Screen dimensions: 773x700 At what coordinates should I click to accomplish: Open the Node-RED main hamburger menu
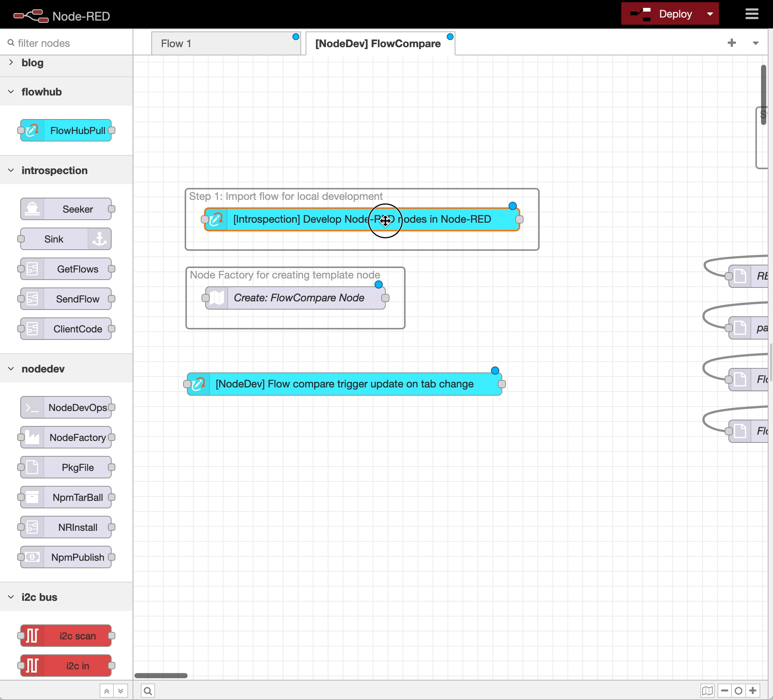[752, 14]
